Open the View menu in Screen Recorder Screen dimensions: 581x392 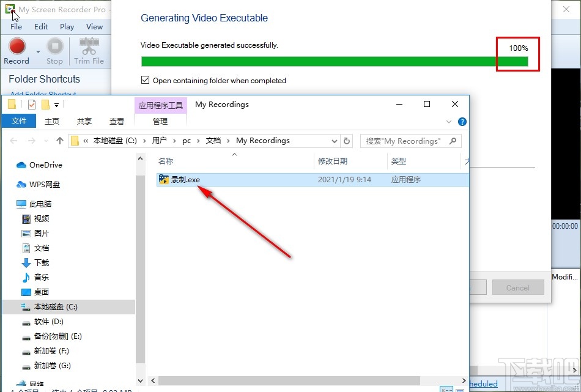pos(94,27)
